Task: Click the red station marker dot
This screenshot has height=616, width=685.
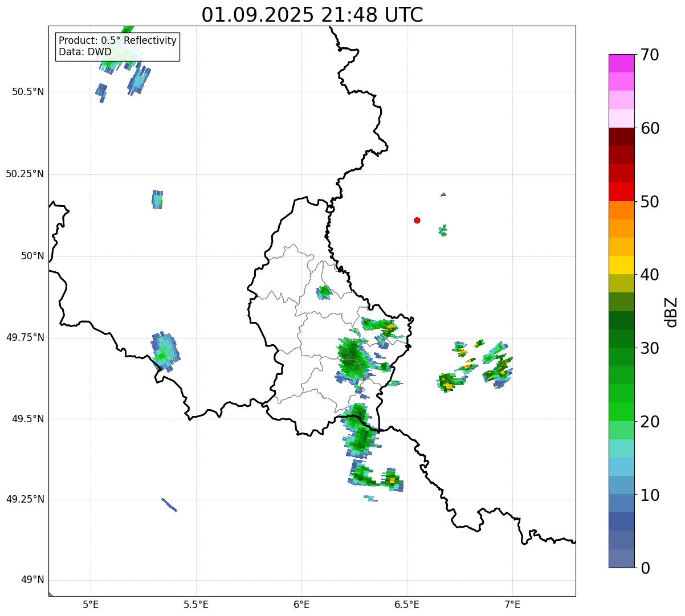Action: pyautogui.click(x=417, y=220)
